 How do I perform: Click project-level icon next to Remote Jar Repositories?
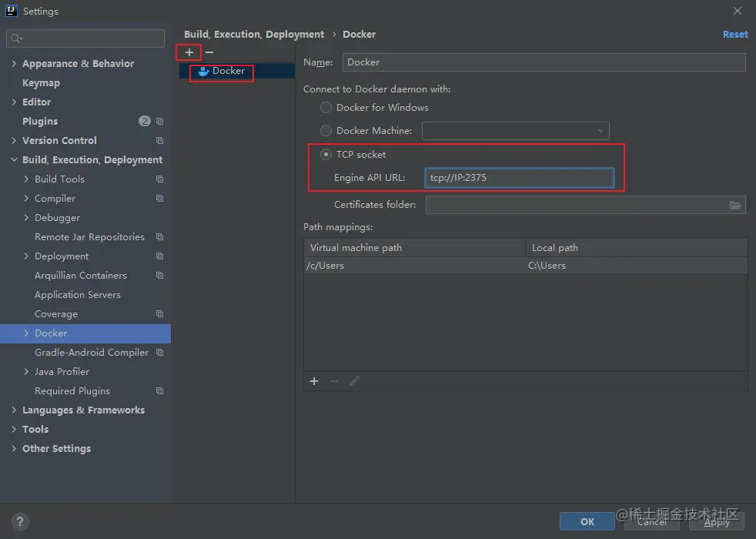pos(159,237)
